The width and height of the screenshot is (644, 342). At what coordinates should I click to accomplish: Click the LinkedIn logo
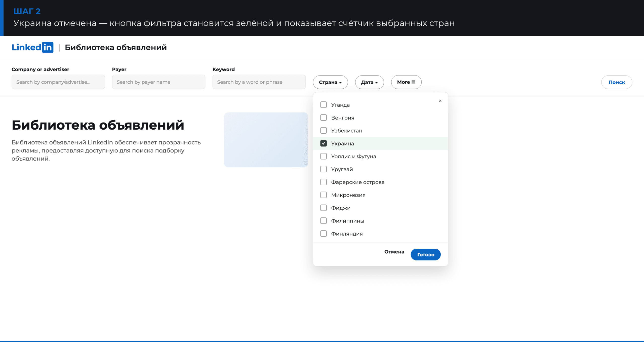point(32,47)
